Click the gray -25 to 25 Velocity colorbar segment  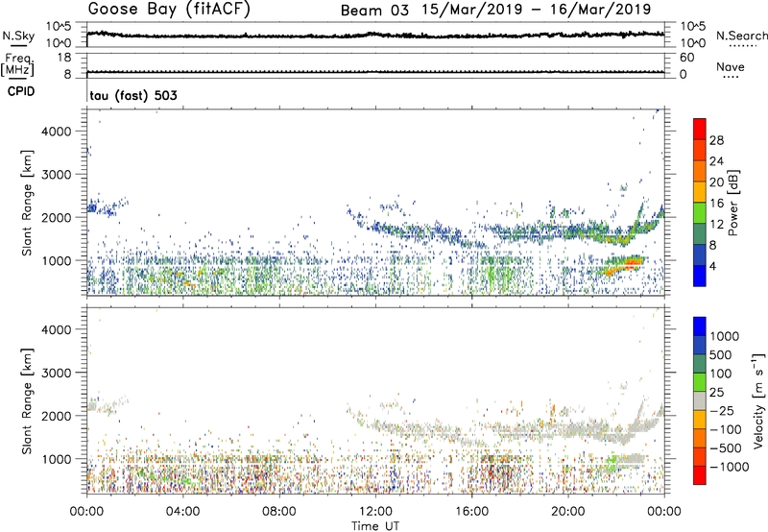700,400
